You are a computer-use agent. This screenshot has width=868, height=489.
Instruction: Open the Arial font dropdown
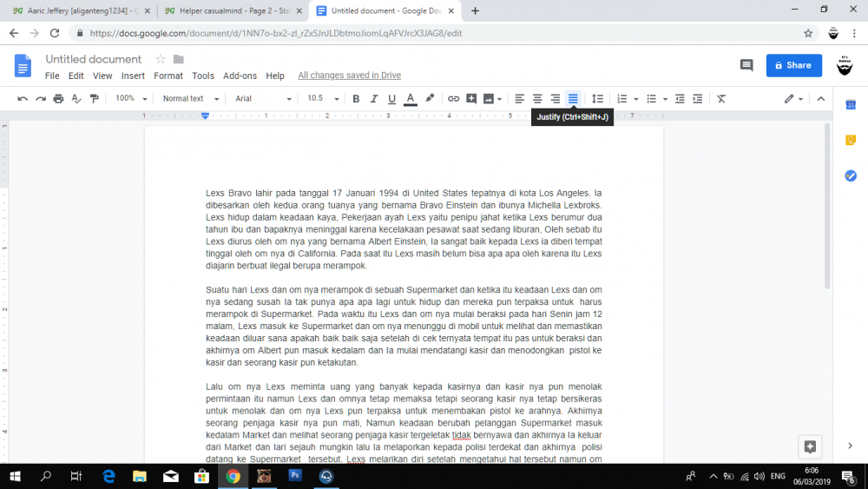[263, 98]
